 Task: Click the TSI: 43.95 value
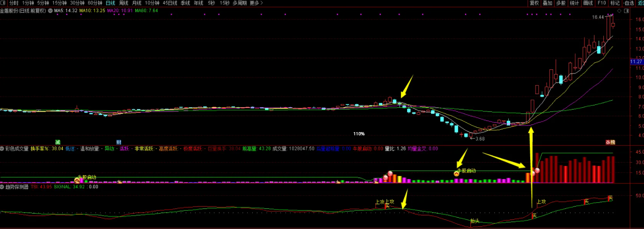tap(41, 186)
